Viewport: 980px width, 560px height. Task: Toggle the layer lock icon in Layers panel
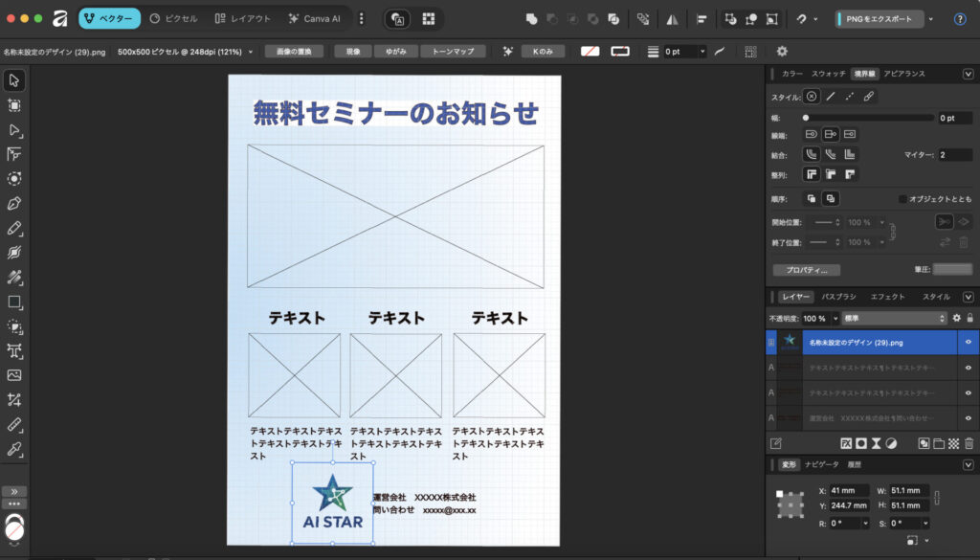[969, 318]
